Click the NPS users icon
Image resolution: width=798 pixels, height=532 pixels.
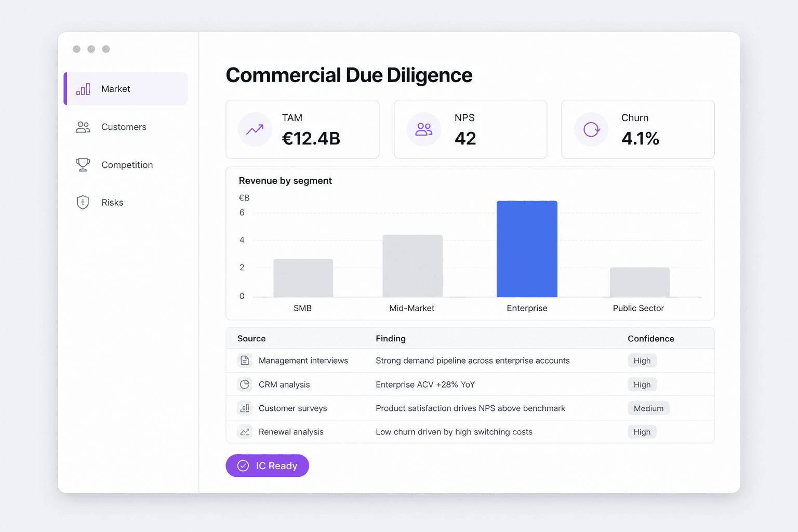pyautogui.click(x=424, y=129)
